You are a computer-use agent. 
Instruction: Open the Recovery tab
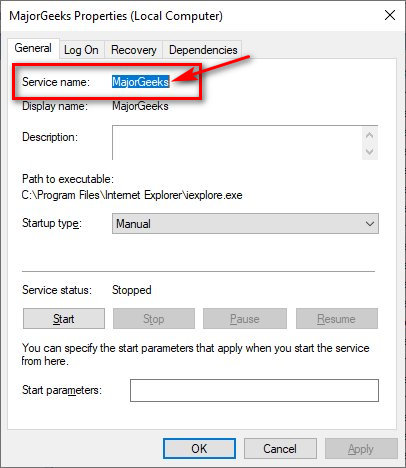(134, 50)
